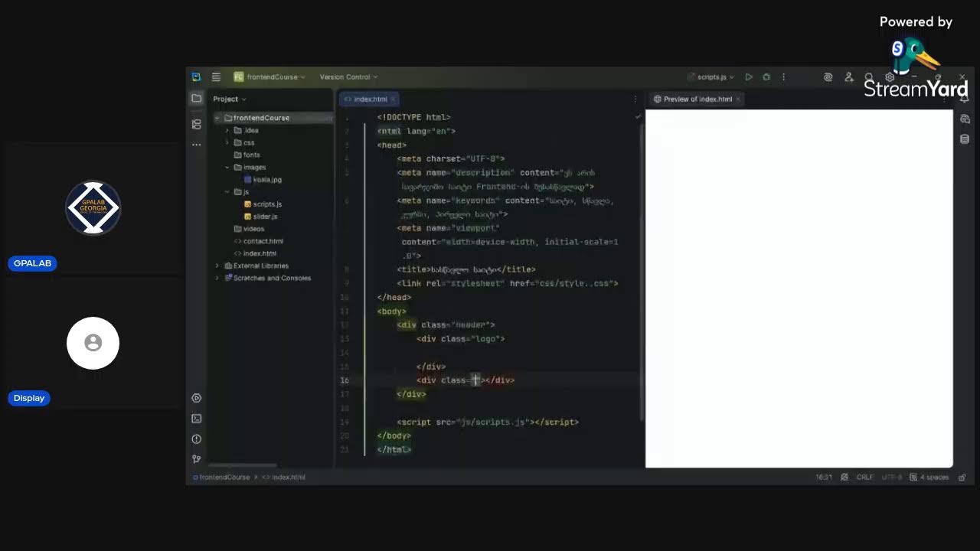Open scripts.js from project tree

point(263,204)
